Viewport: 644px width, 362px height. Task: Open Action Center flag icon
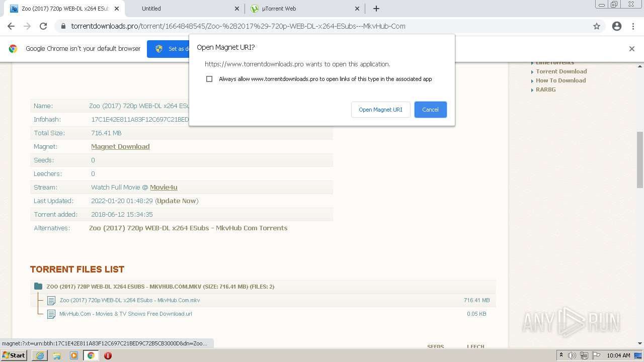click(596, 355)
